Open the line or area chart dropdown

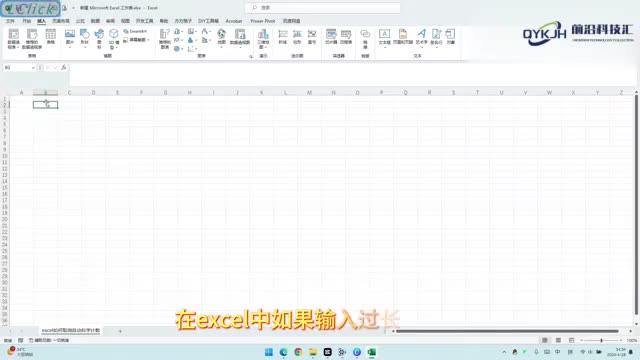click(178, 40)
